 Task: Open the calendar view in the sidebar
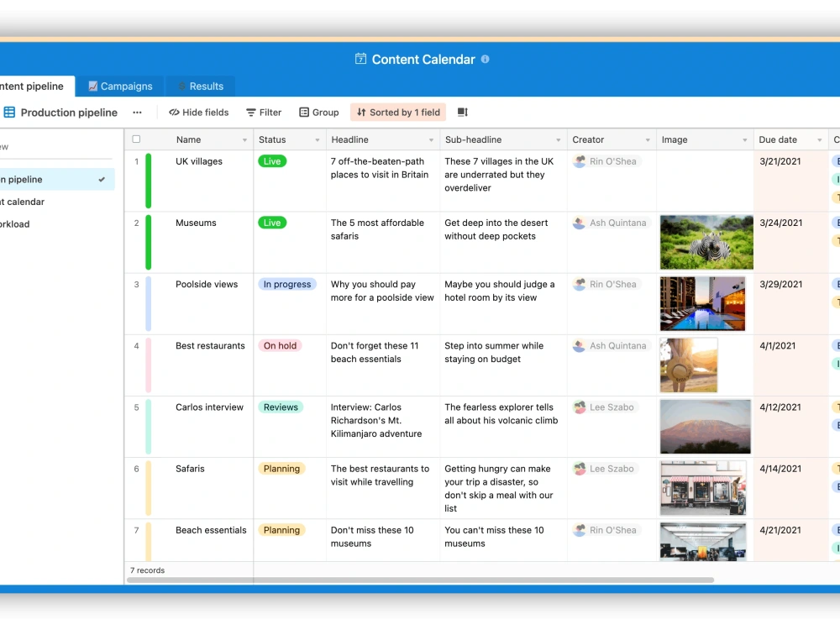(x=23, y=202)
